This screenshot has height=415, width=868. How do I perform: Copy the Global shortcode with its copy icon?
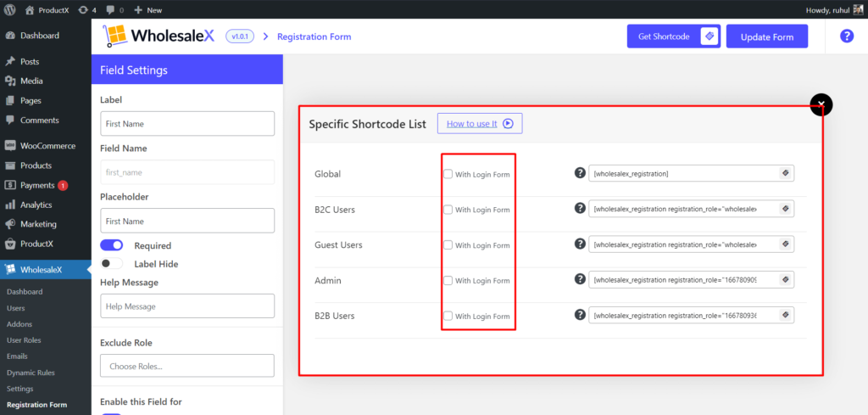(x=785, y=173)
